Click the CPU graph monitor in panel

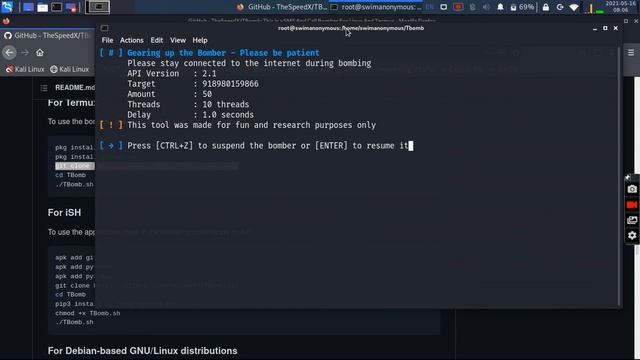coord(594,7)
